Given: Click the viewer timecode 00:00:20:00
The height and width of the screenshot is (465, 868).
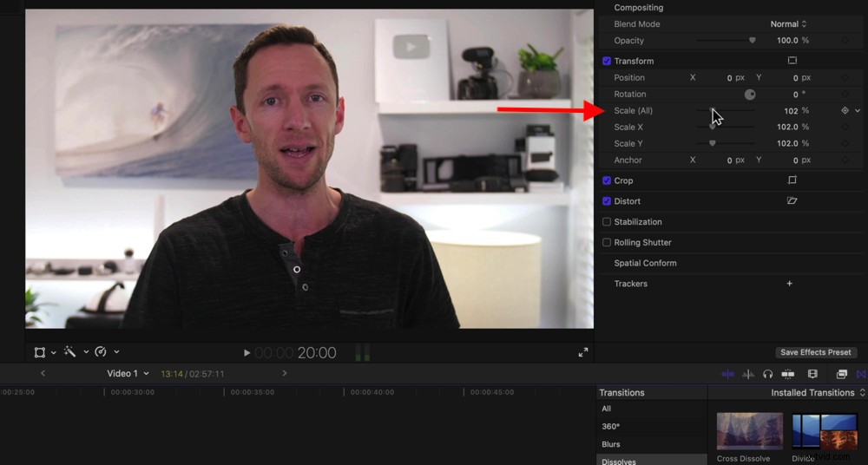Looking at the screenshot, I should [295, 352].
